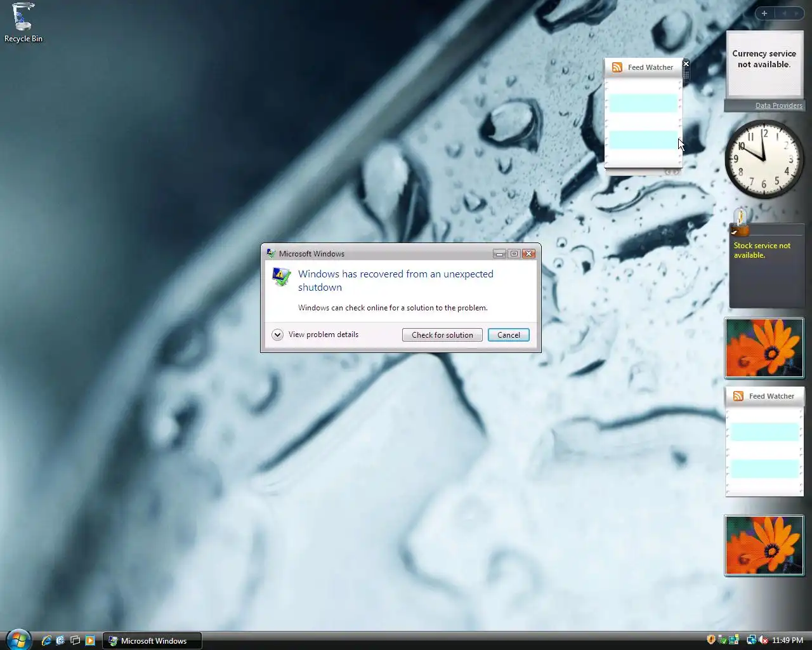The height and width of the screenshot is (650, 812).
Task: Open the orange security shield tray icon
Action: point(711,640)
